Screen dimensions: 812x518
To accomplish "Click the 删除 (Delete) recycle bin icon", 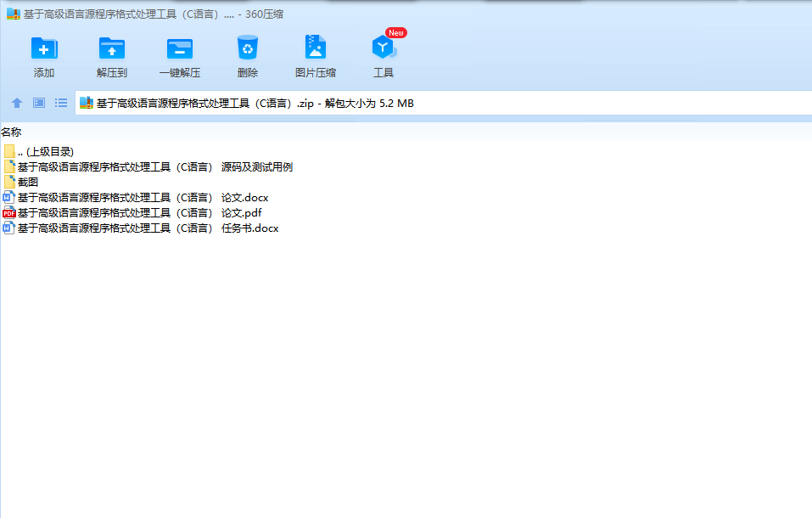I will pyautogui.click(x=248, y=48).
